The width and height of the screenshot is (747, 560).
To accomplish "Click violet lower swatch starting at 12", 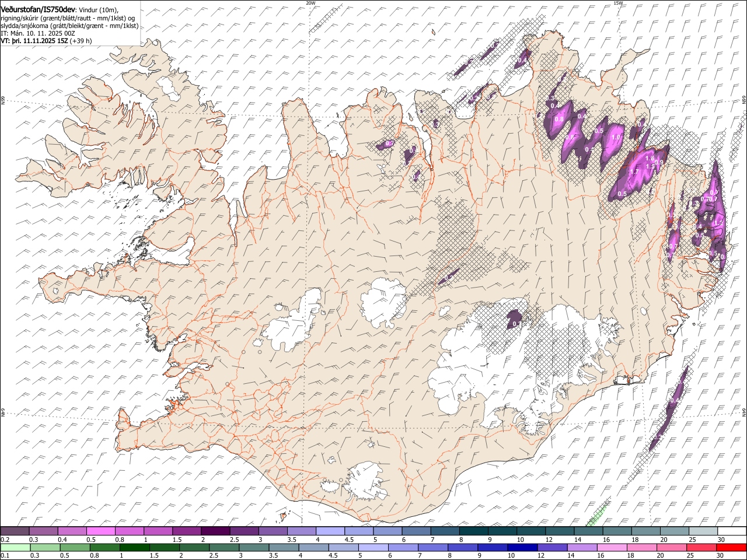I will tap(551, 547).
